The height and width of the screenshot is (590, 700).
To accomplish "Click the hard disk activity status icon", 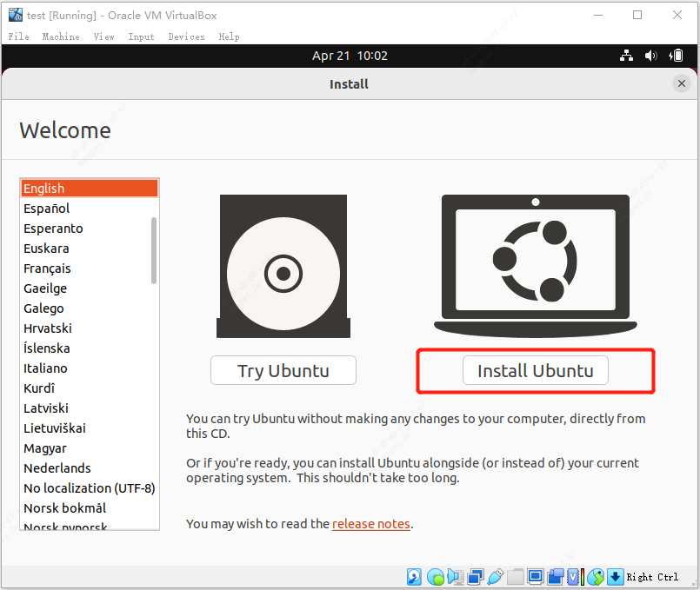I will 414,577.
